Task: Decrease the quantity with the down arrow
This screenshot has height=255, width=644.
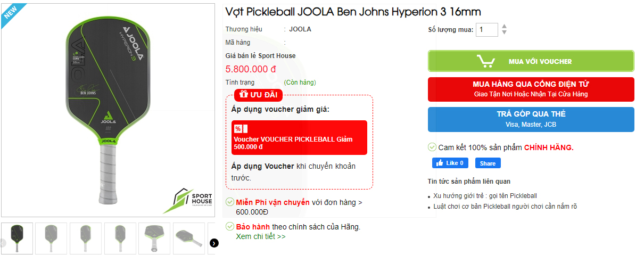Action: (504, 32)
